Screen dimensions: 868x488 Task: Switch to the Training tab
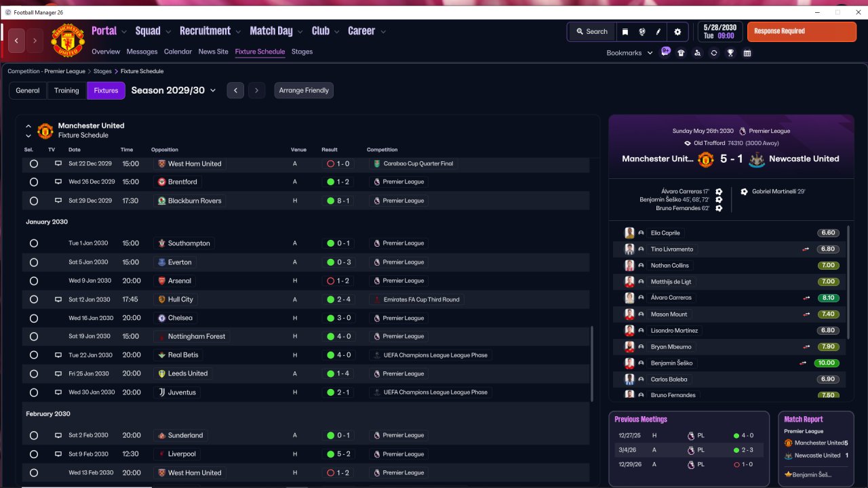click(67, 90)
